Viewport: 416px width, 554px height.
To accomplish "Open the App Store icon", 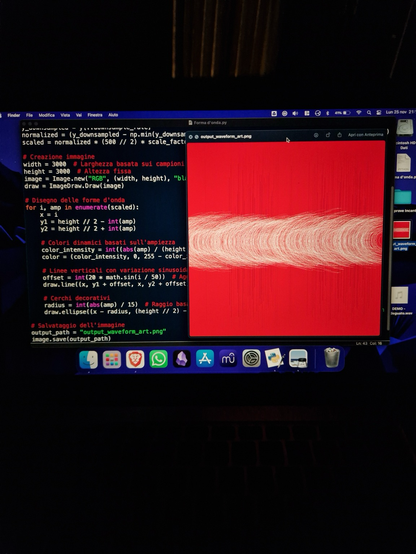I will click(205, 359).
